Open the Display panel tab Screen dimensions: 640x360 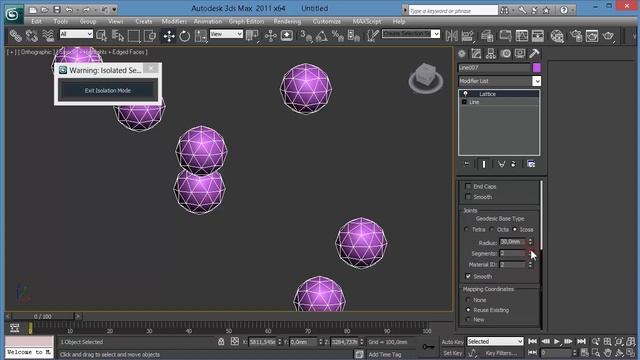click(x=520, y=53)
